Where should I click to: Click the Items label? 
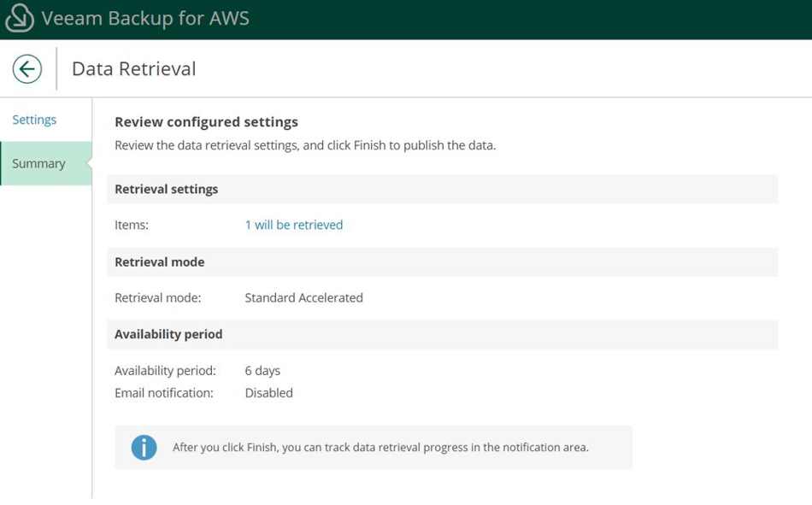pos(132,225)
